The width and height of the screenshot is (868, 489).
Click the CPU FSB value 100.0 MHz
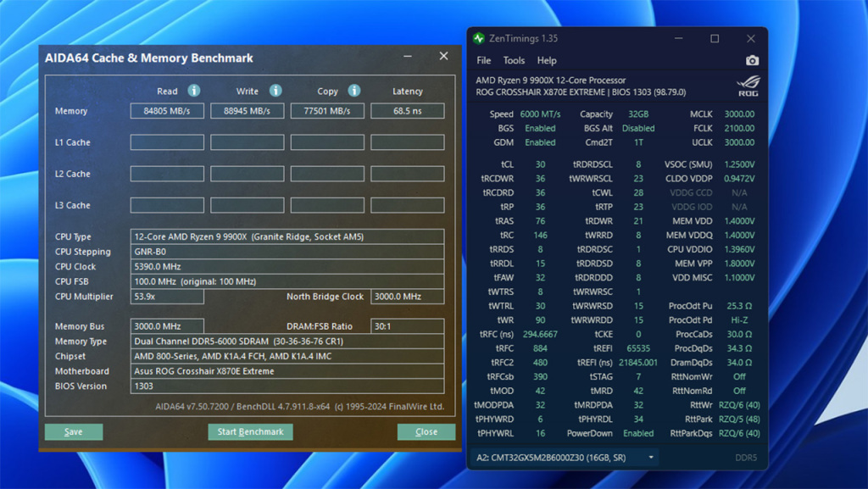(x=287, y=281)
